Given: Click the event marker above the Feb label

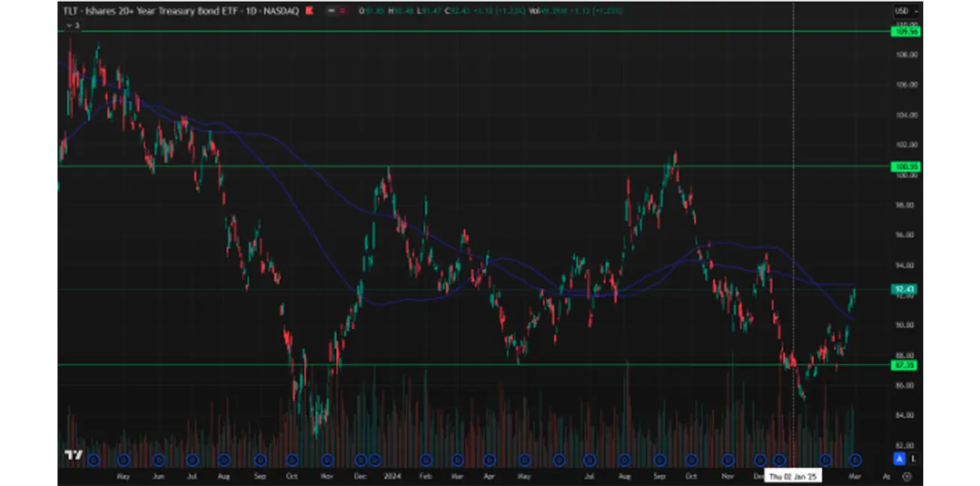Looking at the screenshot, I should pos(426,460).
